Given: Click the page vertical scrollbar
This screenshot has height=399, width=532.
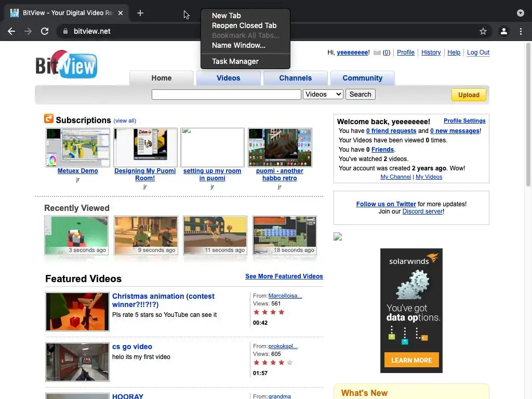Looking at the screenshot, I should 528,115.
